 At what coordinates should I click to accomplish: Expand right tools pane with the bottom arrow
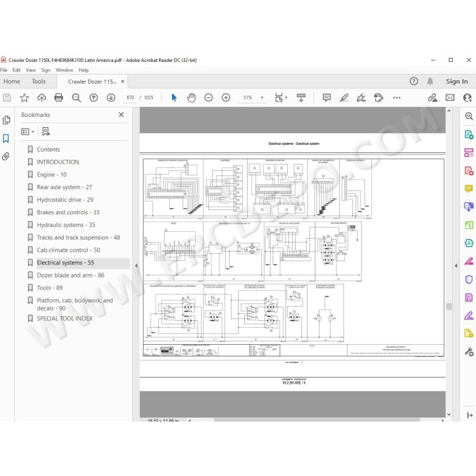(469, 415)
